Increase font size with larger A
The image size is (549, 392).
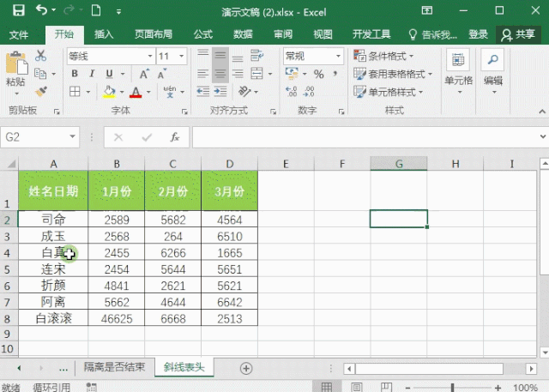pos(144,74)
